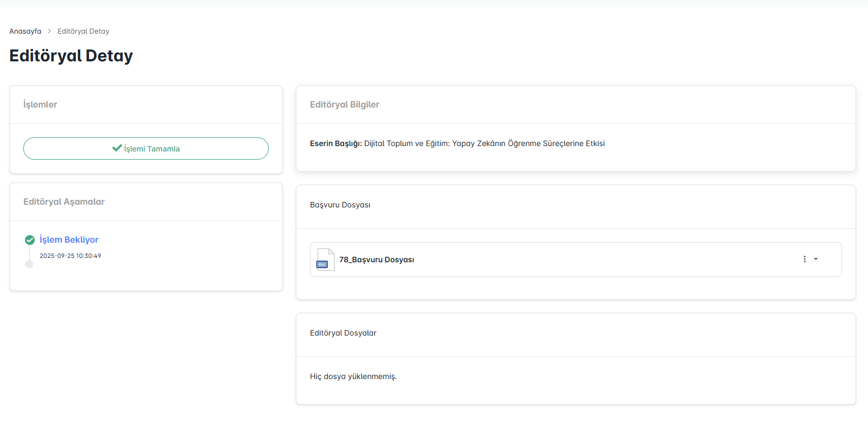Click the Editöryal Bilgiler panel header

click(345, 105)
